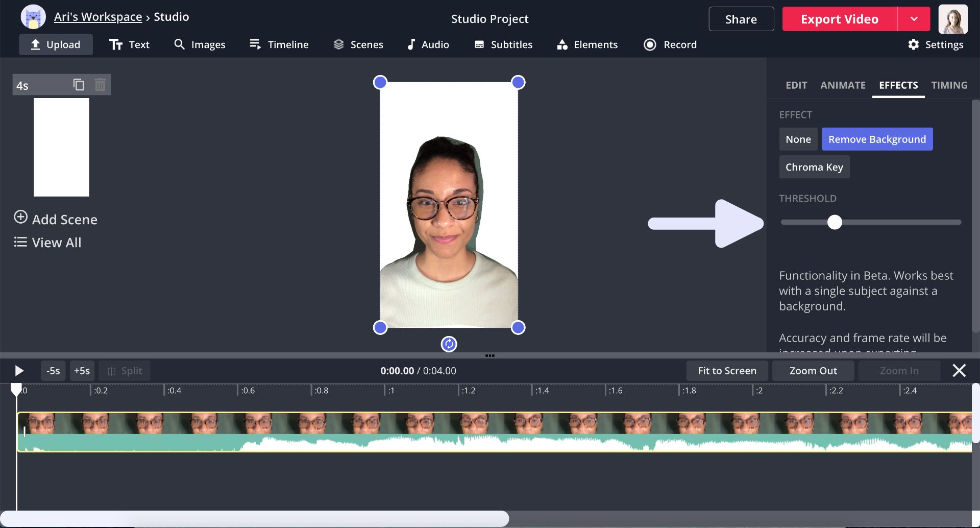
Task: Open the Audio tool
Action: [428, 44]
